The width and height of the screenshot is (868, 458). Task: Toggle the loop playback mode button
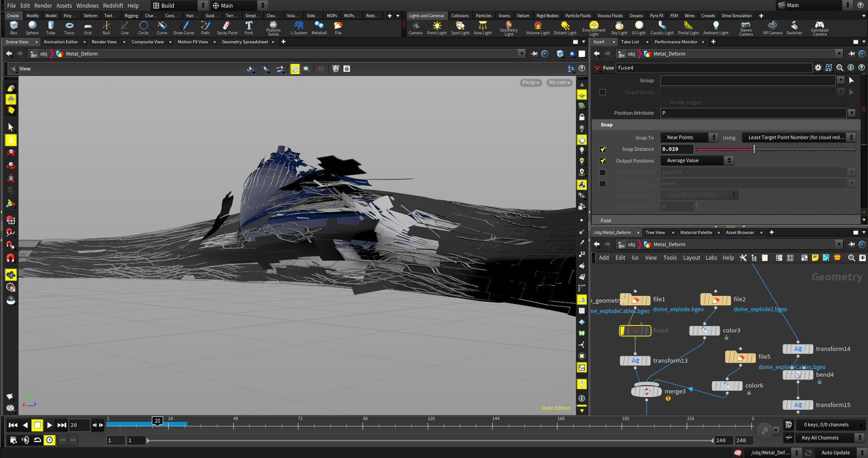[38, 440]
